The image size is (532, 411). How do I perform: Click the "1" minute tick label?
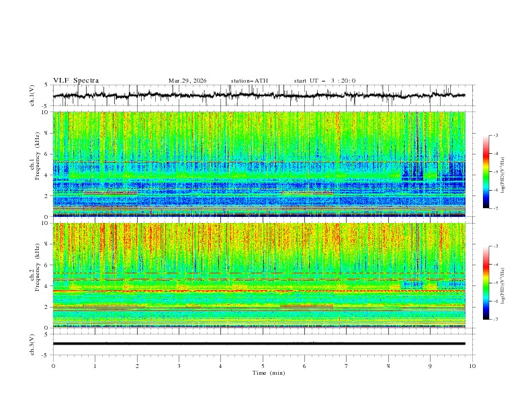coord(95,366)
